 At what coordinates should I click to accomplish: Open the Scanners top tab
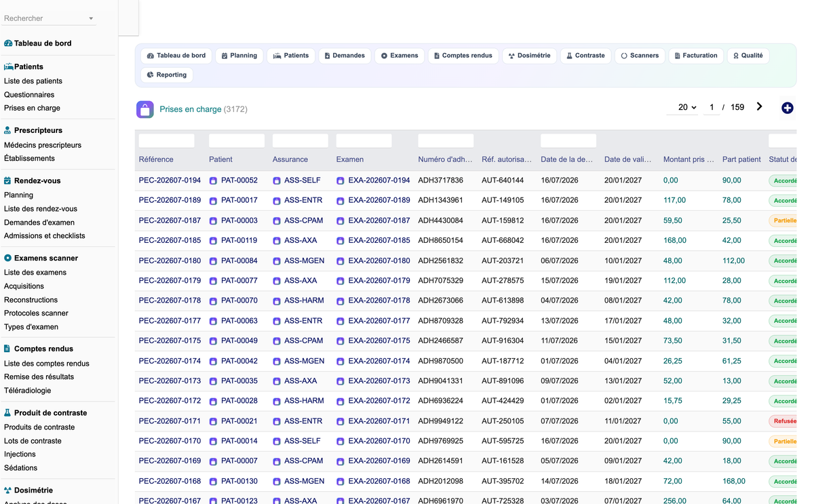(640, 56)
